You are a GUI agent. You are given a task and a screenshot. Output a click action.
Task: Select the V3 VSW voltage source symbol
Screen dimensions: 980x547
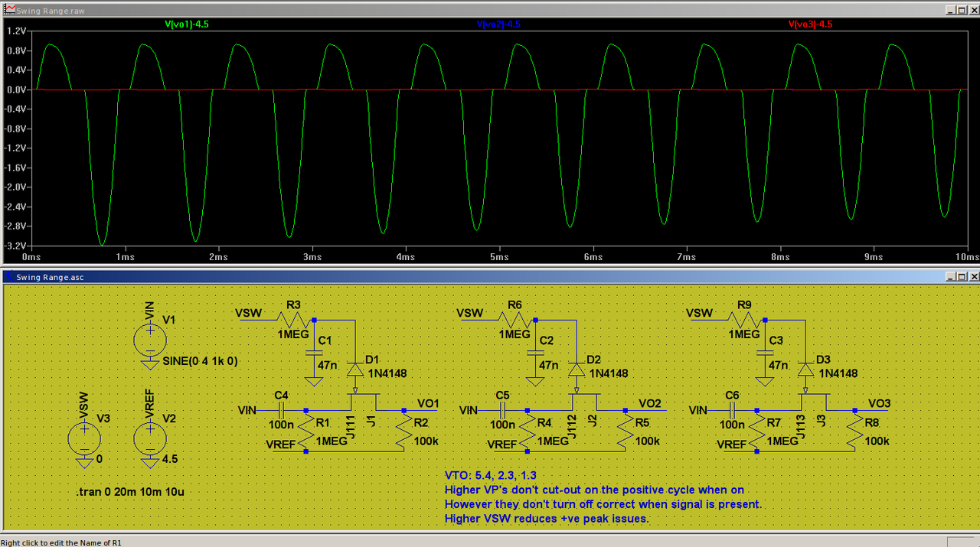point(84,438)
